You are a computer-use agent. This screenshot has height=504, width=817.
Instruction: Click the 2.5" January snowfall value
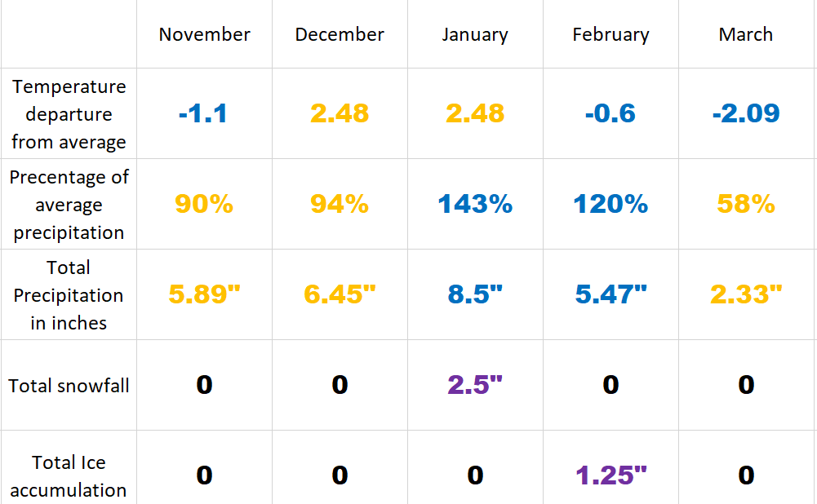click(475, 385)
